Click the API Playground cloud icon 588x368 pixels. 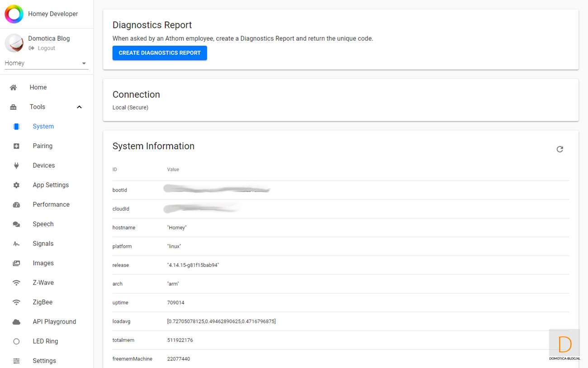pyautogui.click(x=16, y=322)
